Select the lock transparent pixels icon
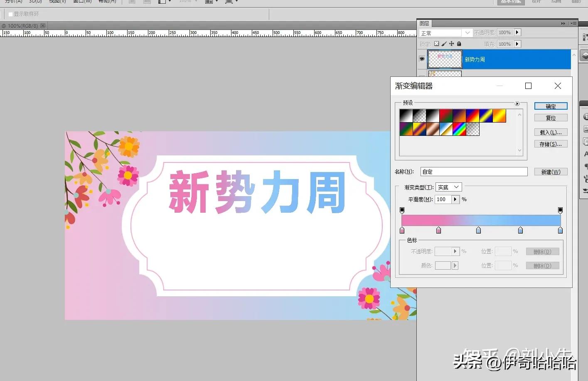This screenshot has width=588, height=381. [436, 44]
